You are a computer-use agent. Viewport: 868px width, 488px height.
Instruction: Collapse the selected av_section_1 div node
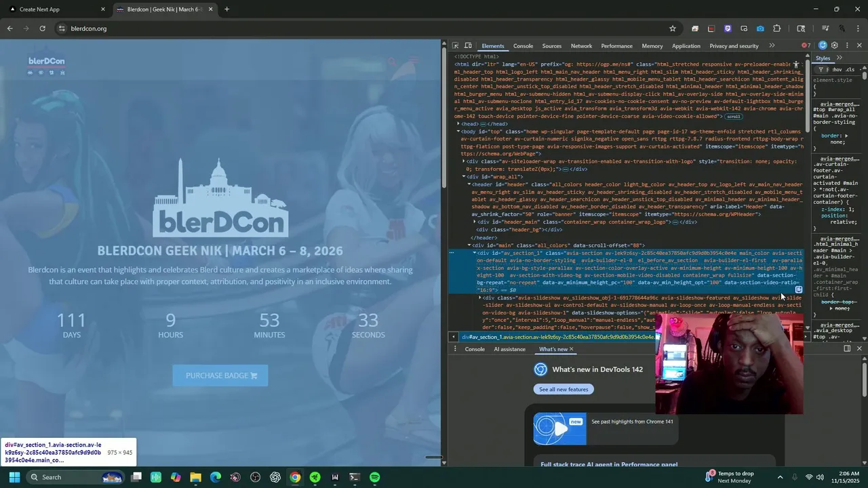(x=474, y=252)
